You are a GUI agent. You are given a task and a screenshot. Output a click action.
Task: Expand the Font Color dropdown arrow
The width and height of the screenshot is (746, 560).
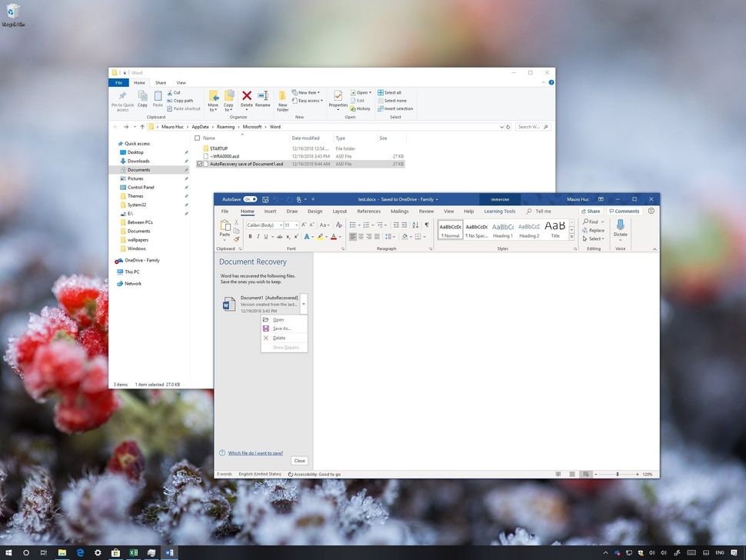click(340, 236)
